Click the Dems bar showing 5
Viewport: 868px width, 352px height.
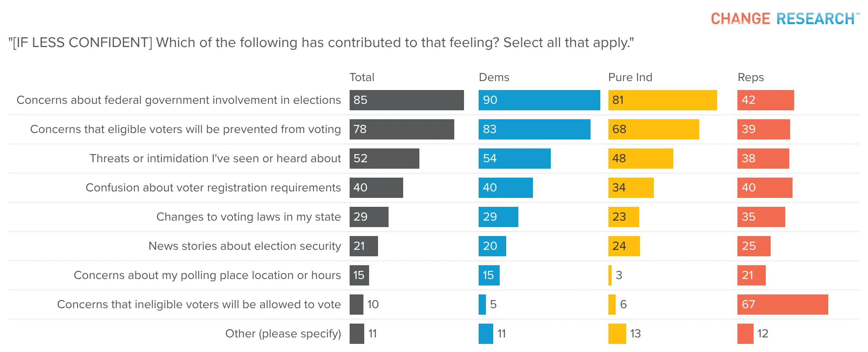click(x=482, y=305)
